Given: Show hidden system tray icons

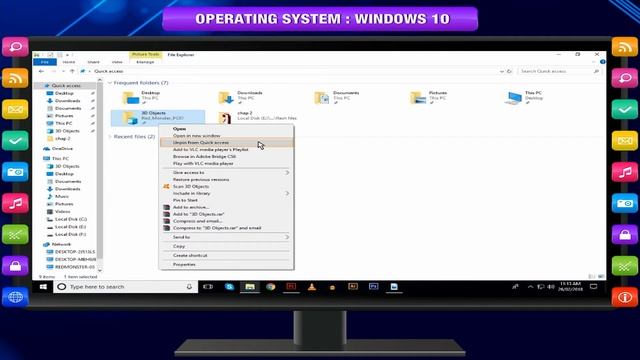Looking at the screenshot, I should (x=530, y=287).
